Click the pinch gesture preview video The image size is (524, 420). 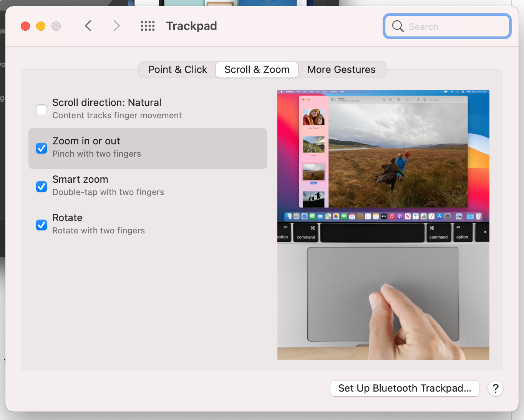(383, 225)
